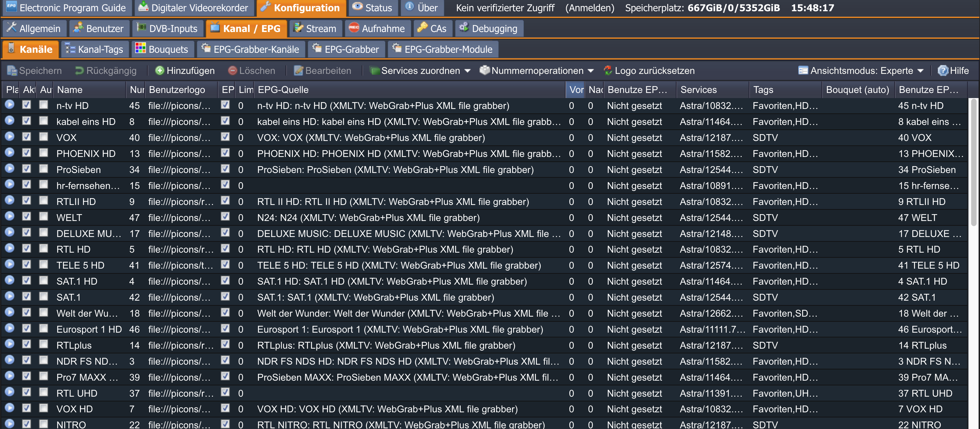The width and height of the screenshot is (980, 429).
Task: Sort by the EPG-Quelle column header
Action: 410,90
